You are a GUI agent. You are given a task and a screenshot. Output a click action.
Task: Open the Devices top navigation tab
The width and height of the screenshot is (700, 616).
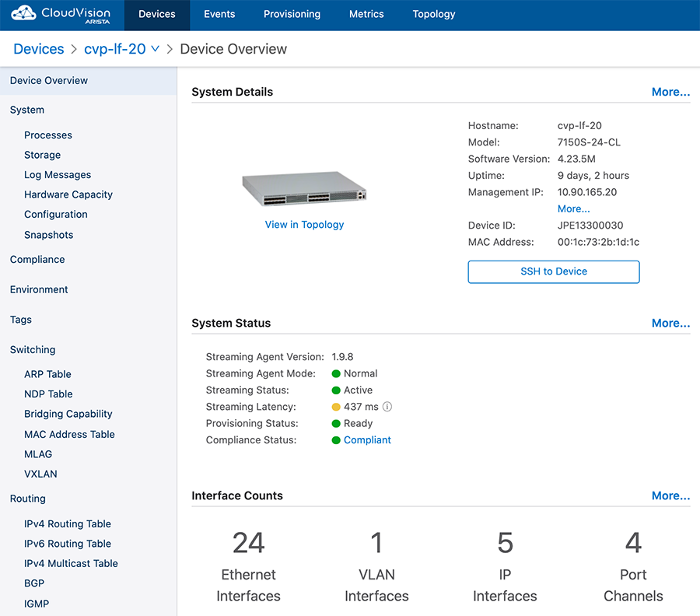pos(156,14)
